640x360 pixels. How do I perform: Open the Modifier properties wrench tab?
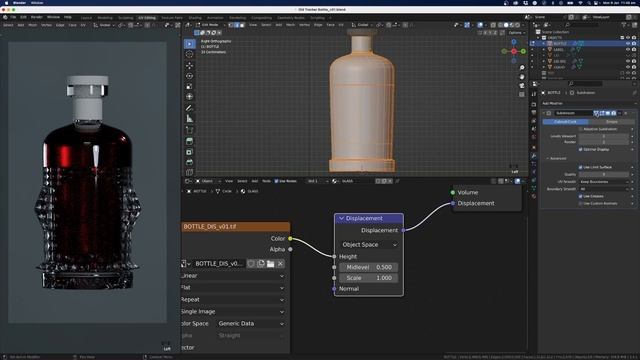coord(534,156)
